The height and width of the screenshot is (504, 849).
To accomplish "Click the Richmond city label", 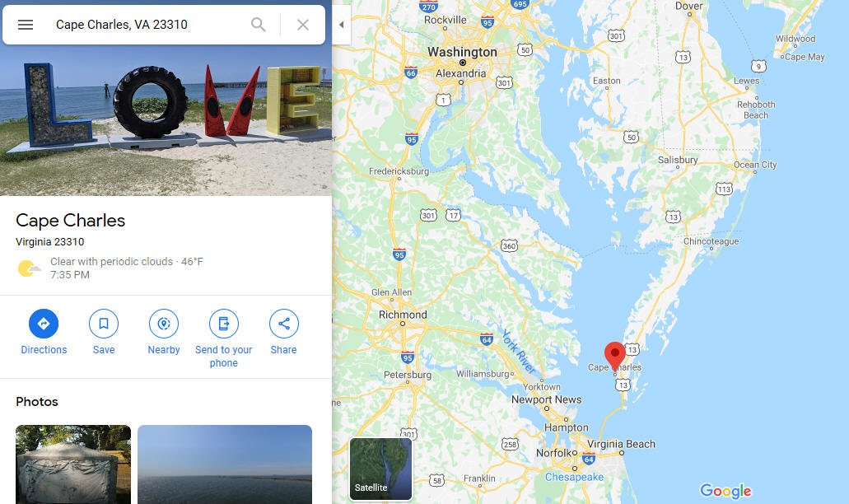I will tap(403, 315).
